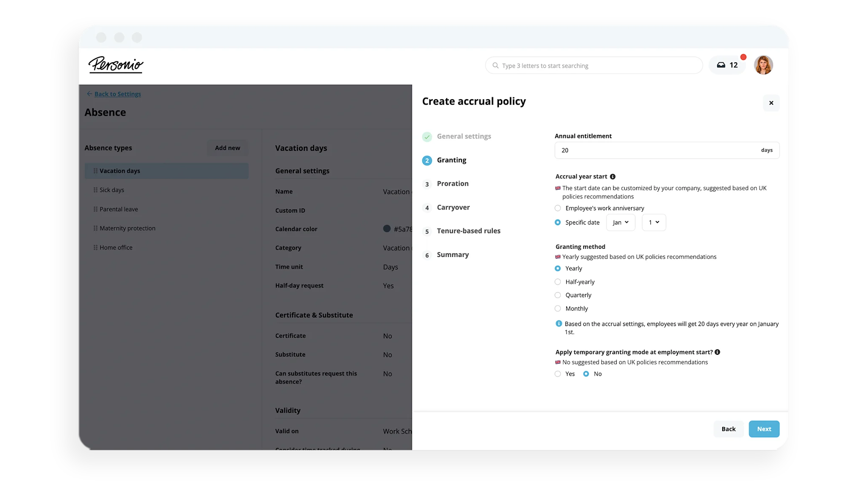Choose the Monthly granting method
868x484 pixels.
click(558, 309)
